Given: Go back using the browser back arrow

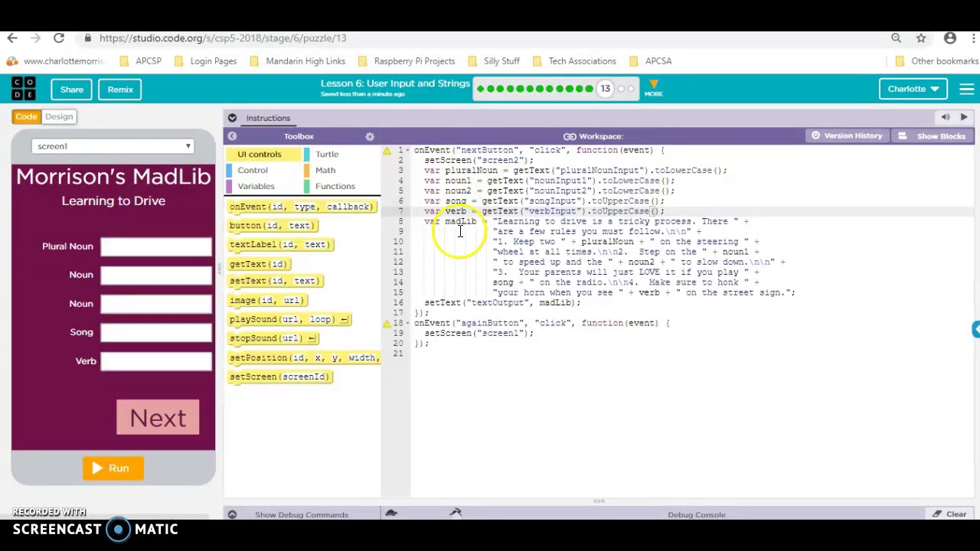Looking at the screenshot, I should [x=12, y=37].
